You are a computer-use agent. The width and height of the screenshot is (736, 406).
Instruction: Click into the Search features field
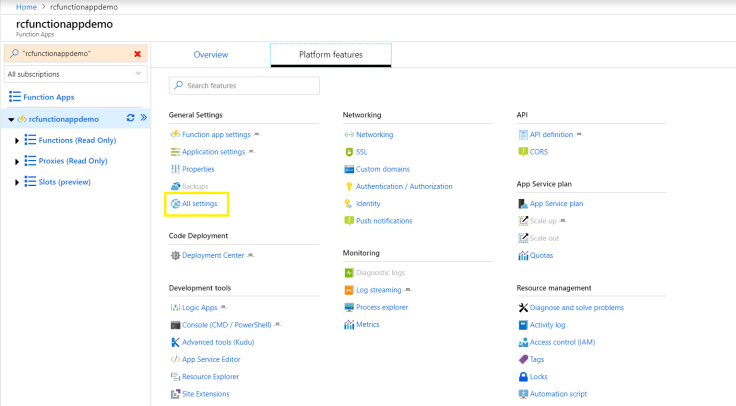point(244,85)
